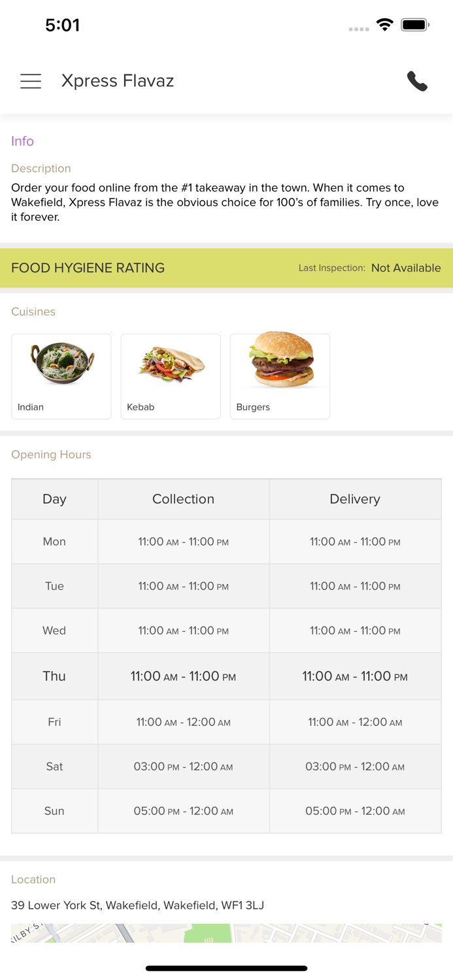Open the hamburger menu
This screenshot has height=980, width=453.
[31, 81]
